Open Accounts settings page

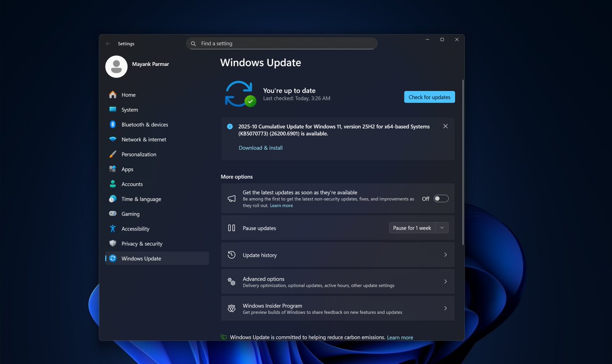pyautogui.click(x=157, y=184)
